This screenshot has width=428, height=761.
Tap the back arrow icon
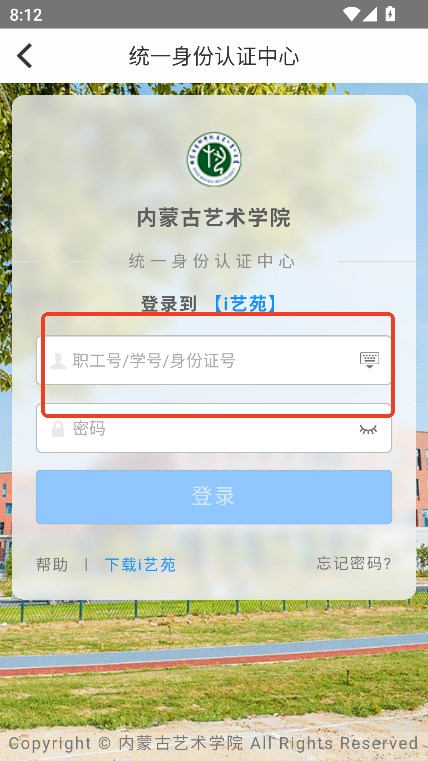pyautogui.click(x=24, y=55)
